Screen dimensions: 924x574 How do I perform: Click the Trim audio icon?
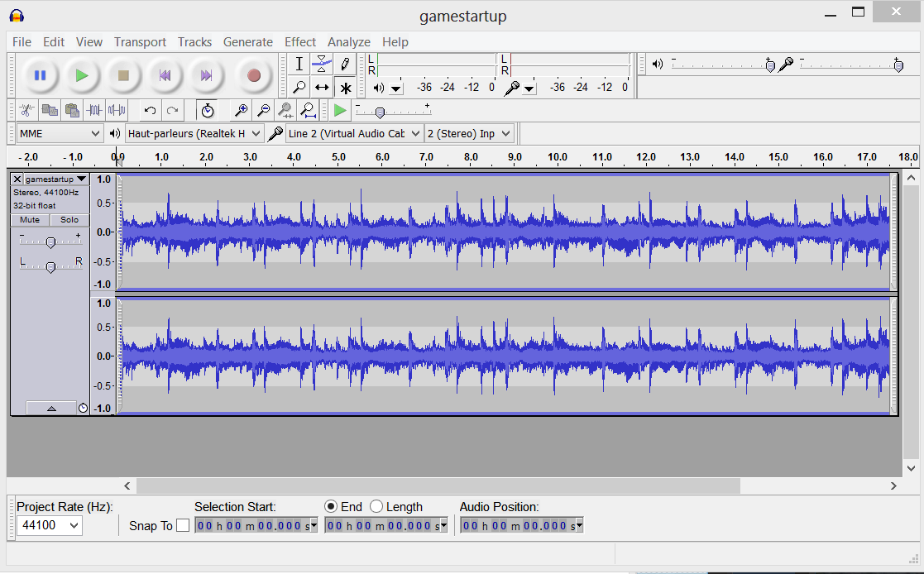coord(93,110)
